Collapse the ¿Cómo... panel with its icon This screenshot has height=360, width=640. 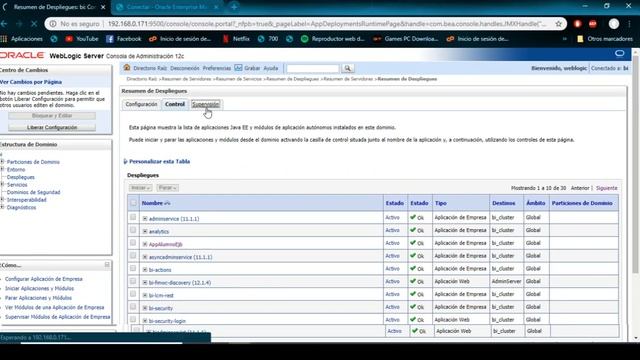[107, 265]
